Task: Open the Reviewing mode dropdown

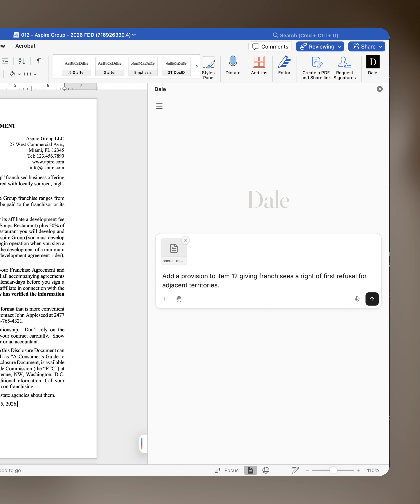Action: (x=320, y=47)
